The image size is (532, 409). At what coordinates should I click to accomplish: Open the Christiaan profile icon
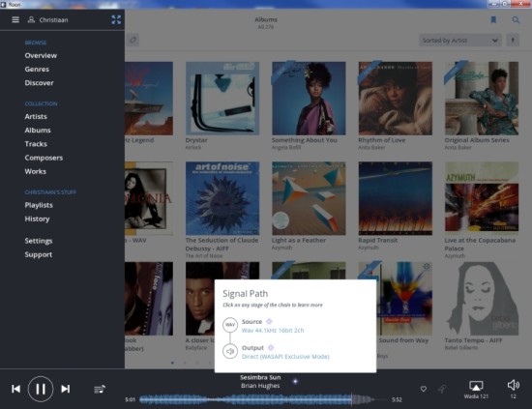(x=31, y=19)
